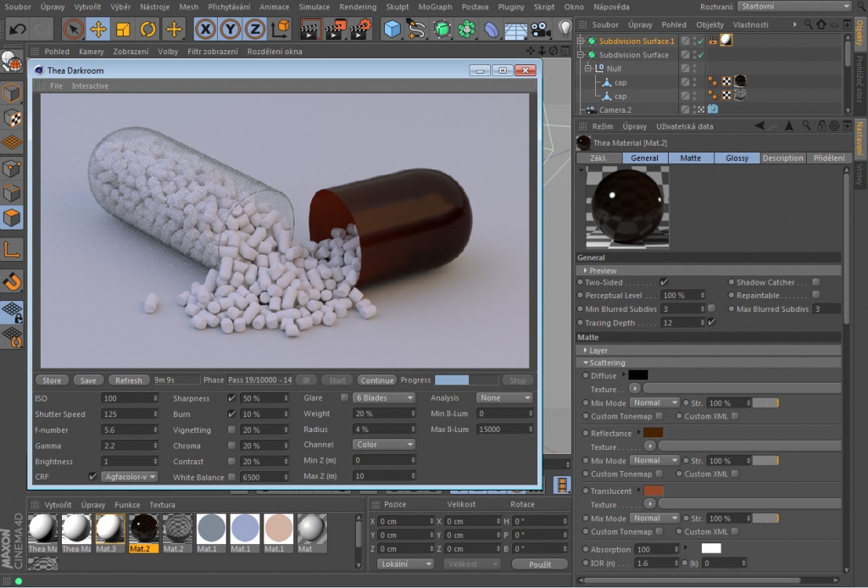The height and width of the screenshot is (588, 868).
Task: Click the Make Editable icon in the left toolbar
Action: coord(12,63)
